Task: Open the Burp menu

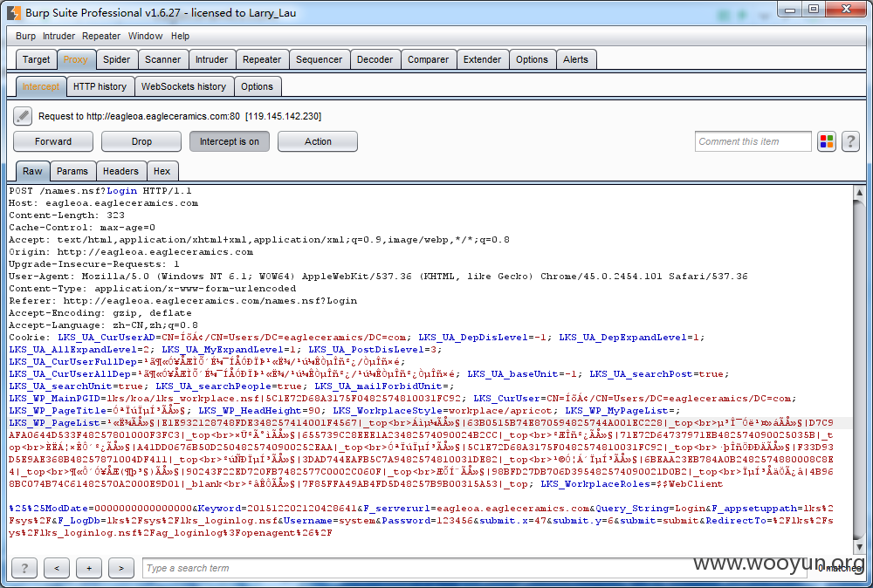Action: (x=25, y=36)
